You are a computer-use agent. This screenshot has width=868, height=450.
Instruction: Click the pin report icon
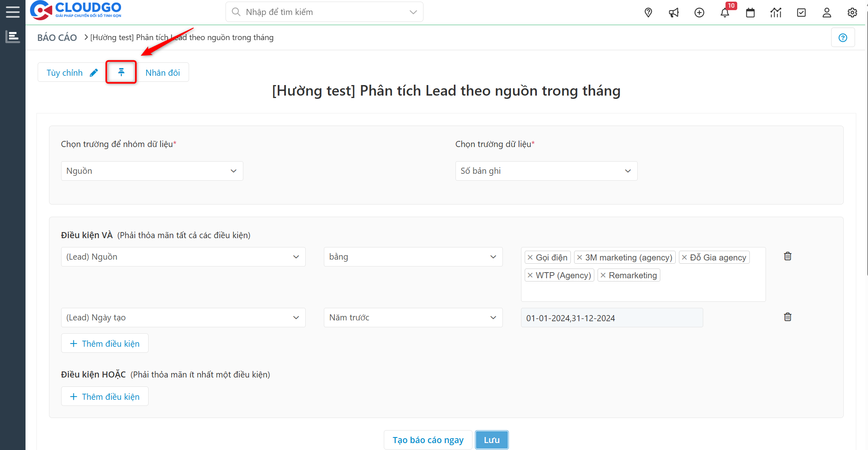pos(121,72)
